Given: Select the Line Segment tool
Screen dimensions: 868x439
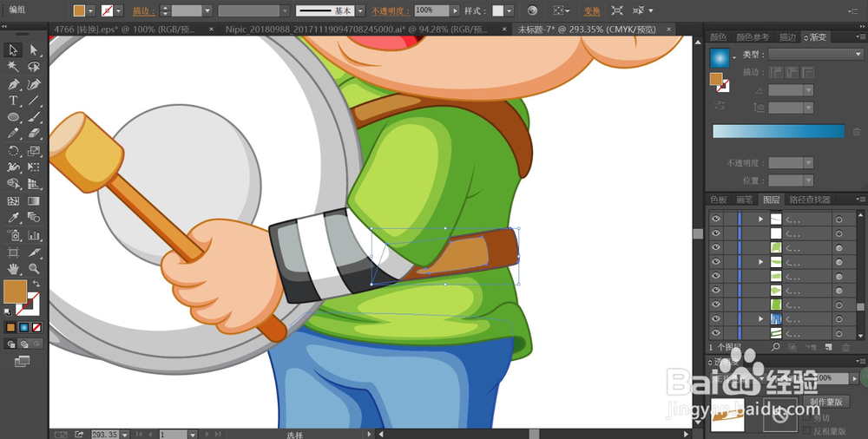Looking at the screenshot, I should click(34, 101).
